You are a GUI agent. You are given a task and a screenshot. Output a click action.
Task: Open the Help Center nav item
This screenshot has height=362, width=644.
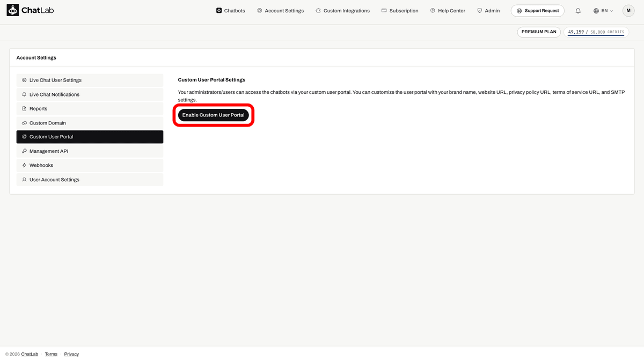pos(448,11)
